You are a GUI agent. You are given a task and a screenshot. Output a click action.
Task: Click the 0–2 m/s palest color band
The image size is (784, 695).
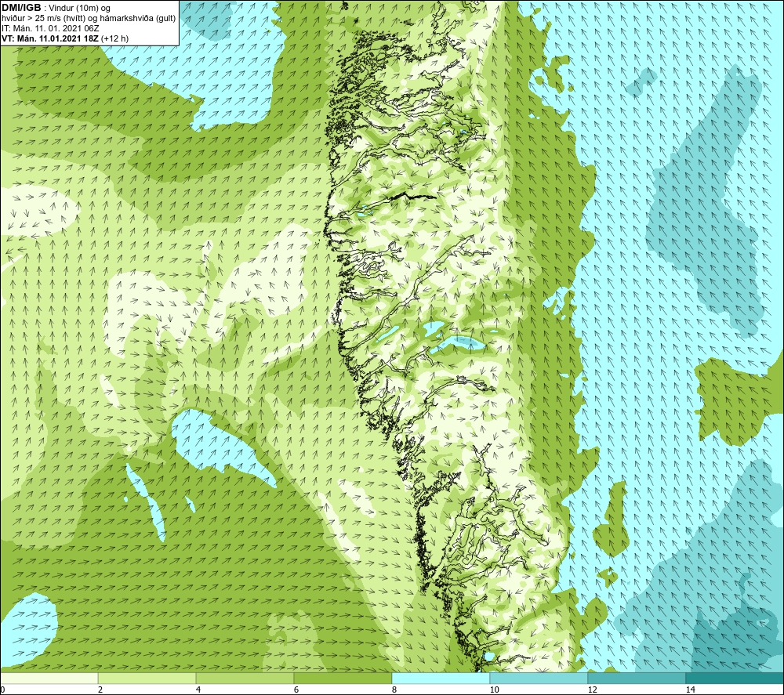(x=49, y=679)
